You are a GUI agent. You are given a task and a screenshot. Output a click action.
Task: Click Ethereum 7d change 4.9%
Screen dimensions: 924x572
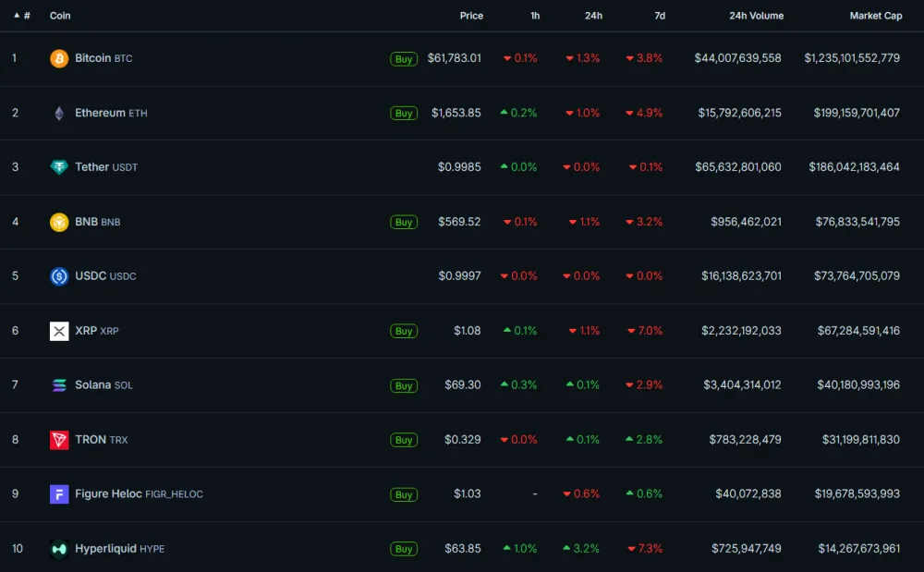(x=644, y=113)
